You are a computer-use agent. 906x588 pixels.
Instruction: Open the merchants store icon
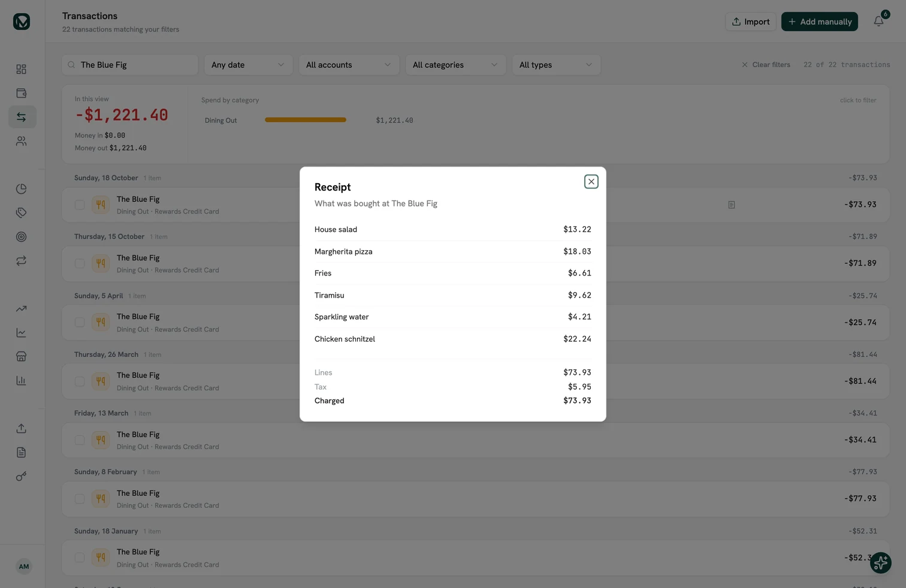[22, 357]
